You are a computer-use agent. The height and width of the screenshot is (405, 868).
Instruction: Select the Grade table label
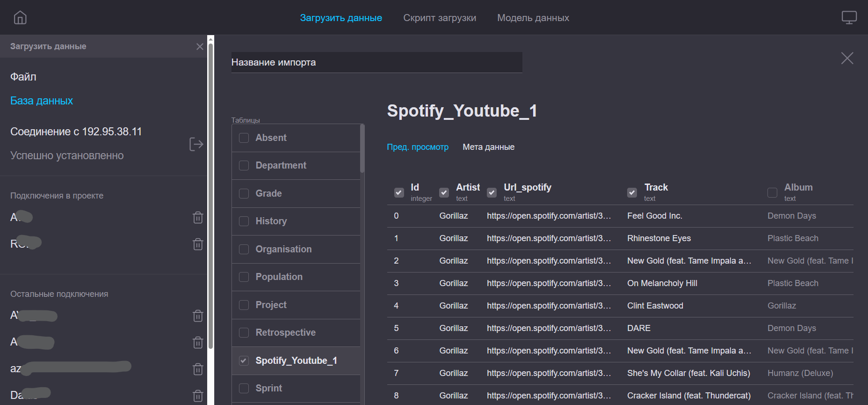click(x=268, y=193)
